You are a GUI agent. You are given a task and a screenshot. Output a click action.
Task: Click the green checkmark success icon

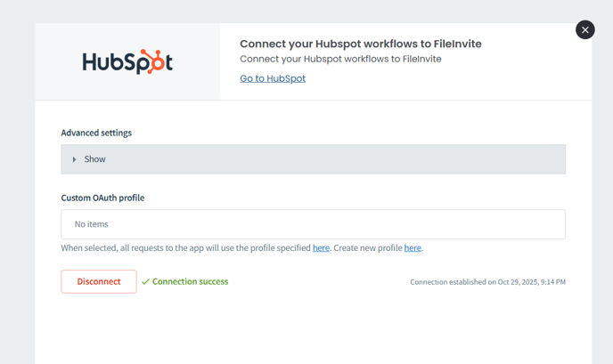pos(145,281)
